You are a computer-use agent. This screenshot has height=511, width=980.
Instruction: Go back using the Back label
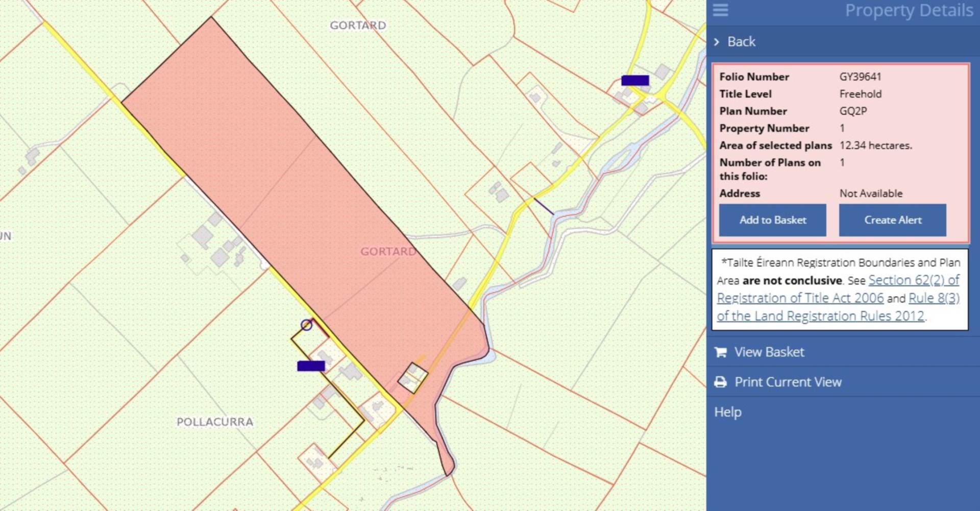pos(741,42)
